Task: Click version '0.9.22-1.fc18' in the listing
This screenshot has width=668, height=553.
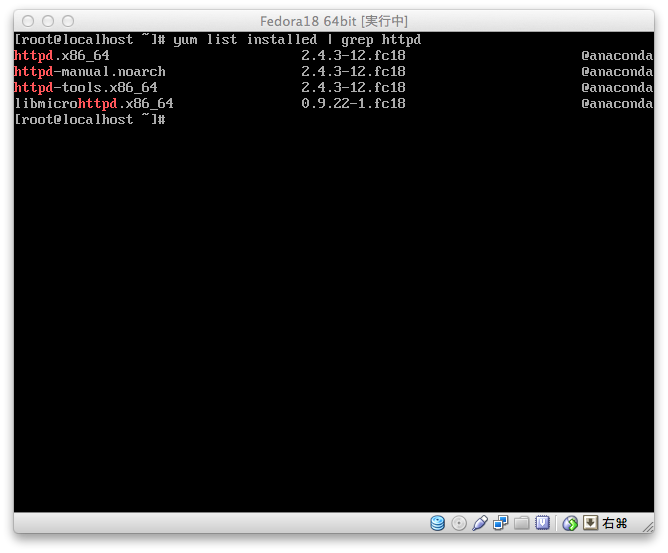Action: tap(353, 104)
